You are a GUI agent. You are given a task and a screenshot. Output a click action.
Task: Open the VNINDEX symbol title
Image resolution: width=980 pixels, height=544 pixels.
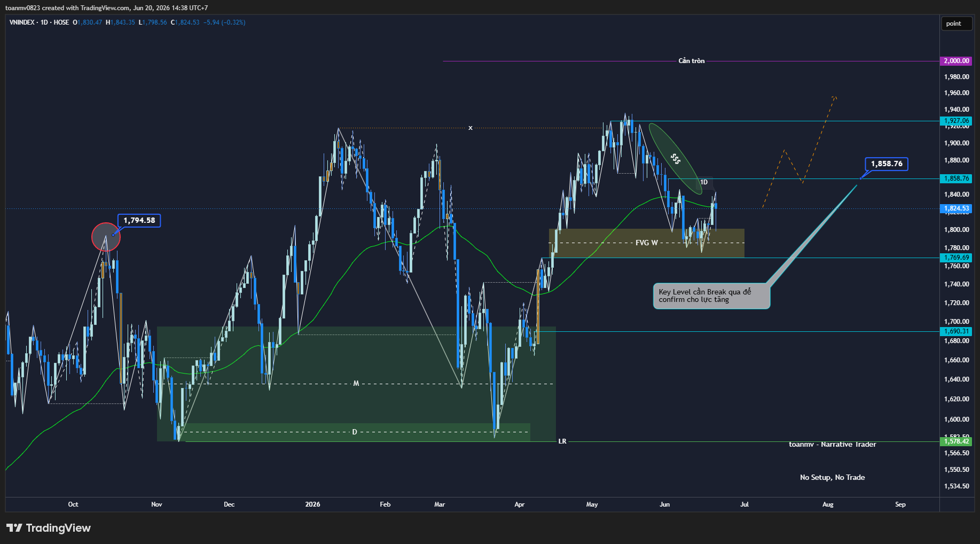point(22,22)
